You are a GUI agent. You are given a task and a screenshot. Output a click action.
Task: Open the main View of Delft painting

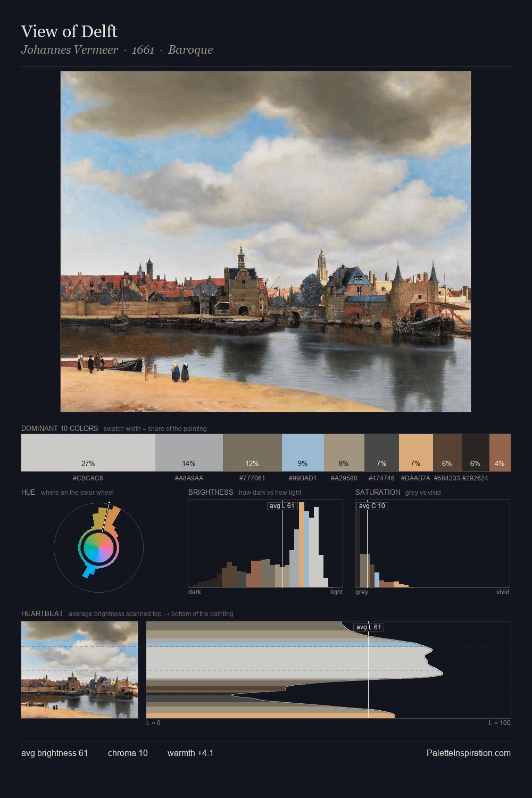click(x=265, y=242)
